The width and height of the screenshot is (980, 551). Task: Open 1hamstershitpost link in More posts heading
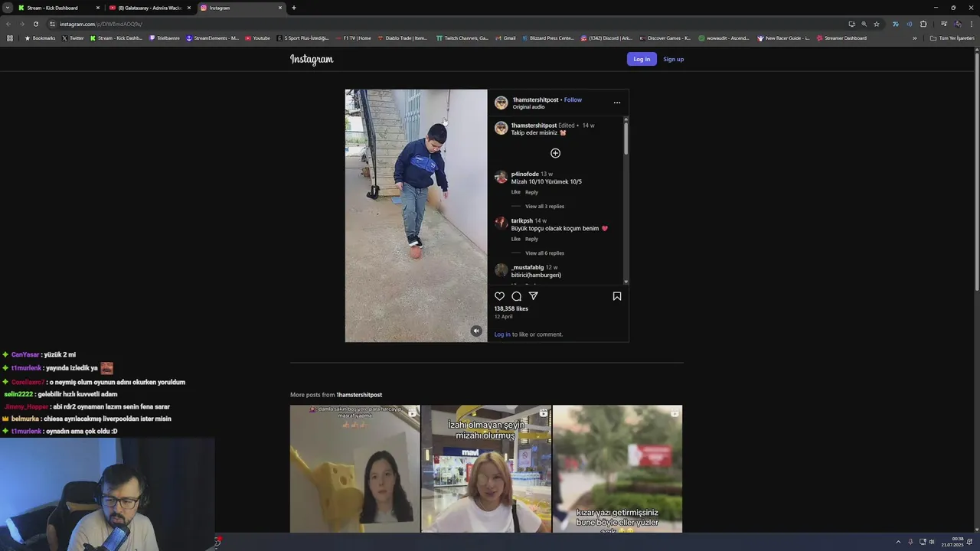(x=359, y=395)
